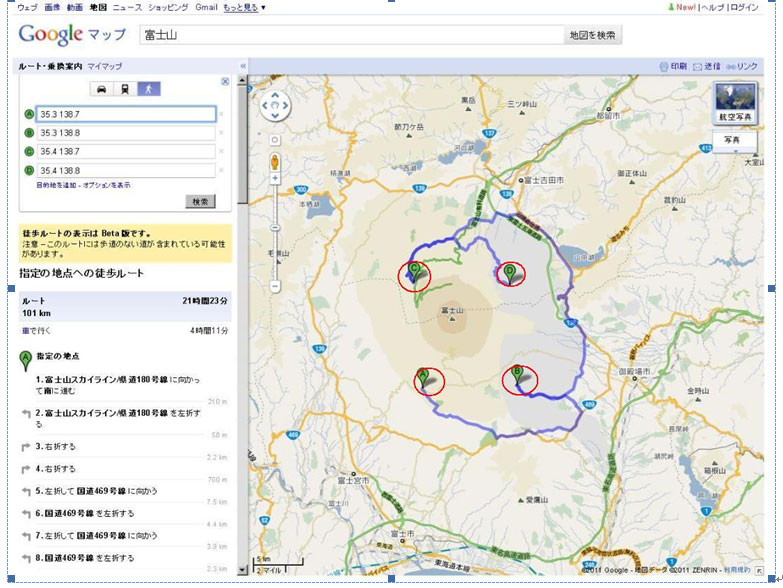Click the pan map up arrow
This screenshot has width=783, height=588.
[275, 95]
